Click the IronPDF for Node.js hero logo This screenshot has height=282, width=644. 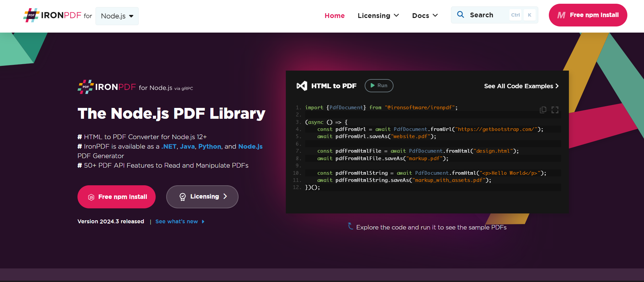tap(135, 87)
